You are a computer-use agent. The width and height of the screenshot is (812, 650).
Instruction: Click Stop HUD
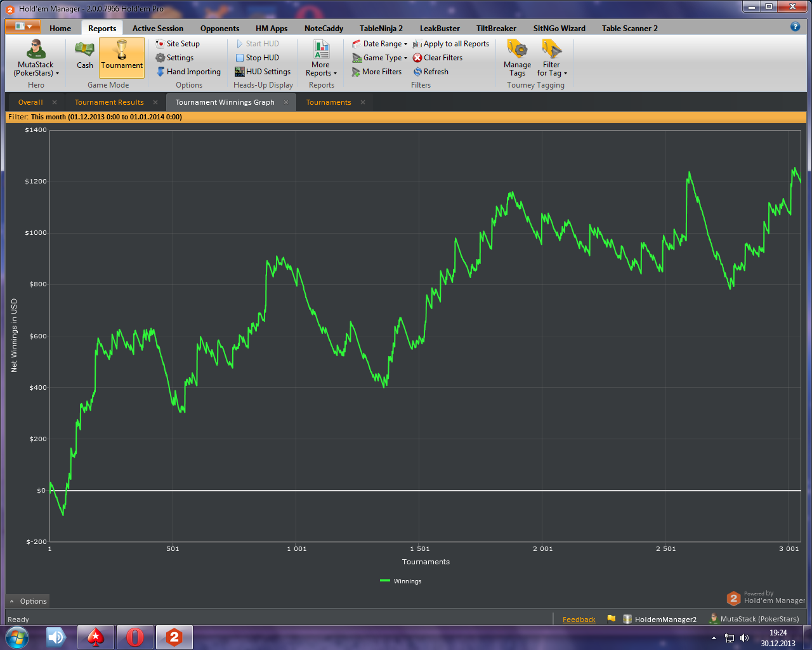point(258,58)
